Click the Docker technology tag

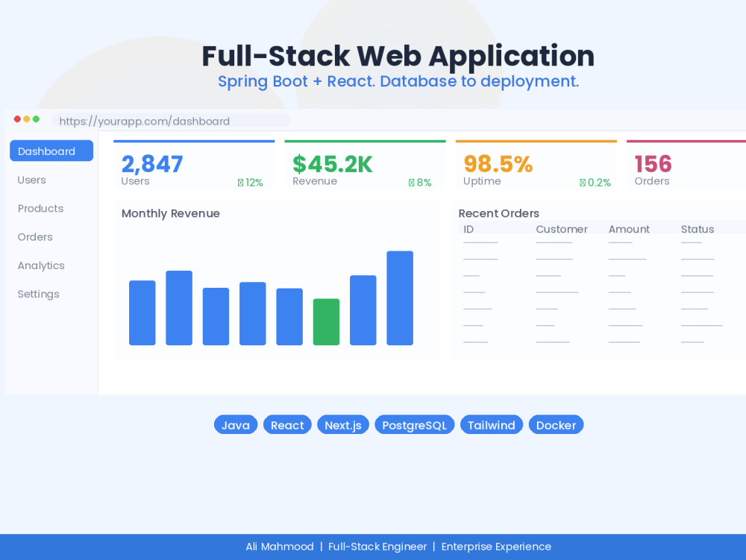(x=557, y=424)
